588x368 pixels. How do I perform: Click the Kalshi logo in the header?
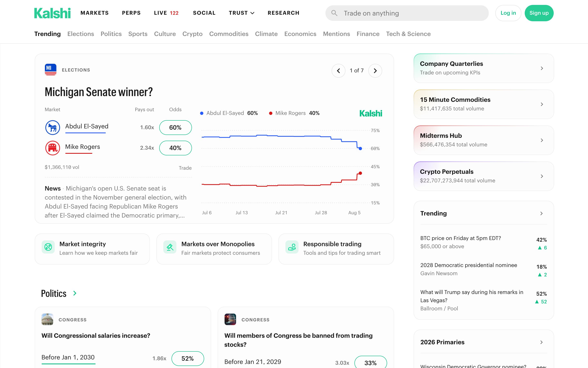click(x=52, y=13)
